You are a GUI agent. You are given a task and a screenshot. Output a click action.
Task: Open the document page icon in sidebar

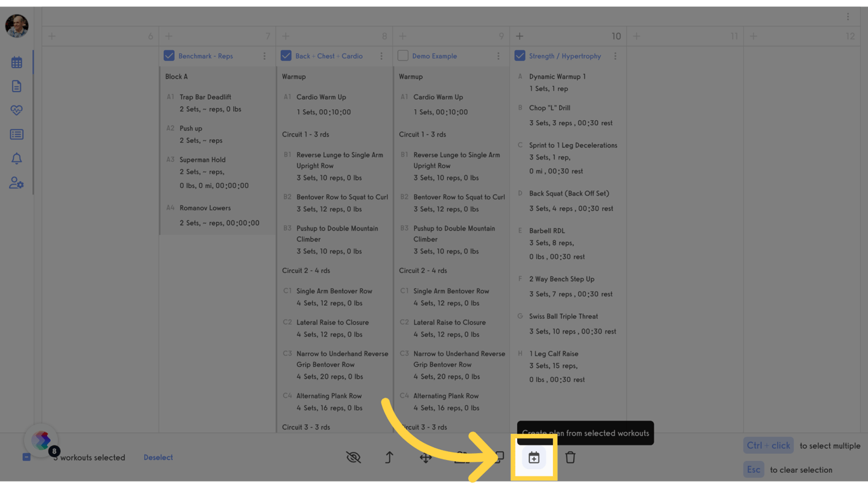click(17, 86)
